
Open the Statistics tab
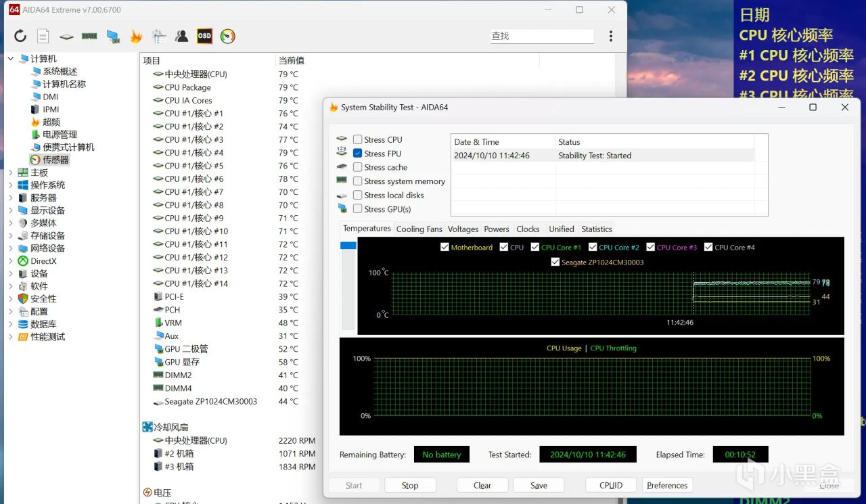pos(596,229)
